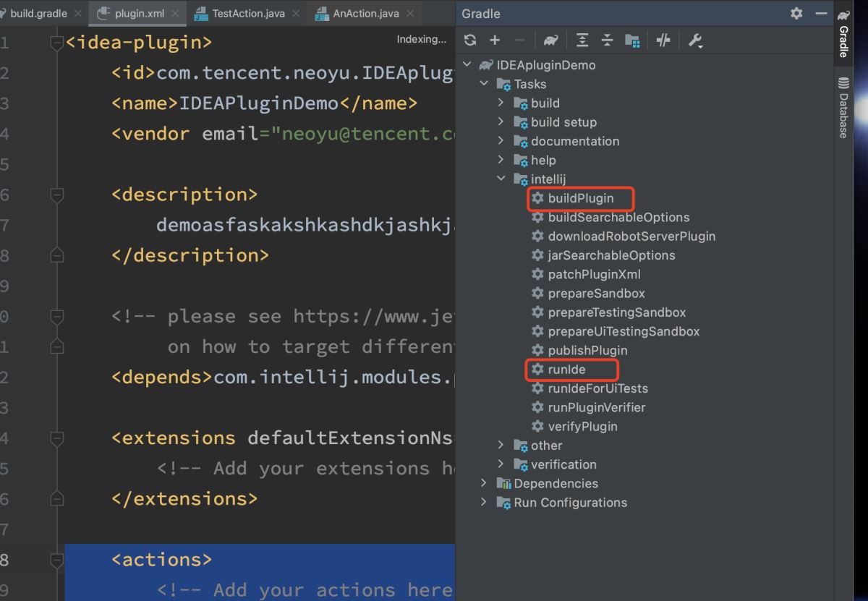Select the runIdeForUiTests task
Image resolution: width=868 pixels, height=601 pixels.
(x=598, y=388)
